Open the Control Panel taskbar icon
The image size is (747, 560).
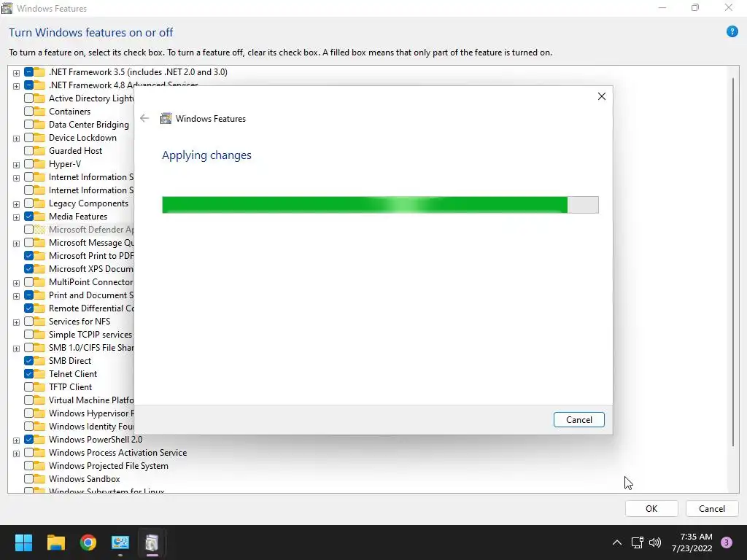coord(120,542)
